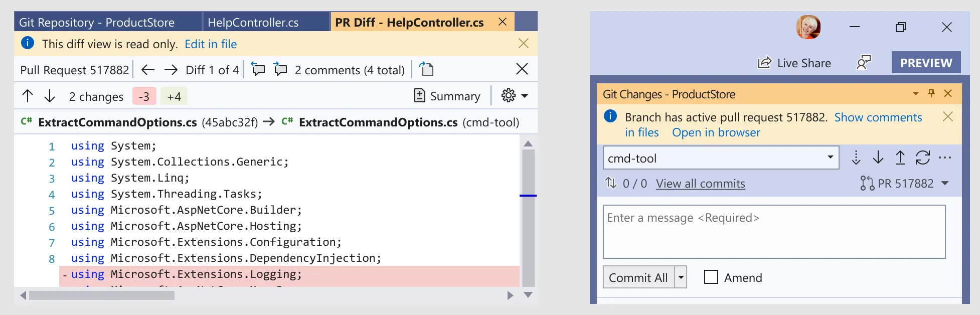
Task: Switch to the HelpController.cs tab
Action: 253,23
